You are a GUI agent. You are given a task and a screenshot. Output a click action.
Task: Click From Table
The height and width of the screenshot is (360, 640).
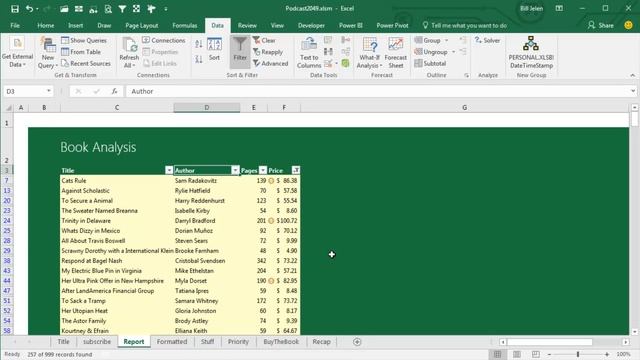pyautogui.click(x=81, y=52)
